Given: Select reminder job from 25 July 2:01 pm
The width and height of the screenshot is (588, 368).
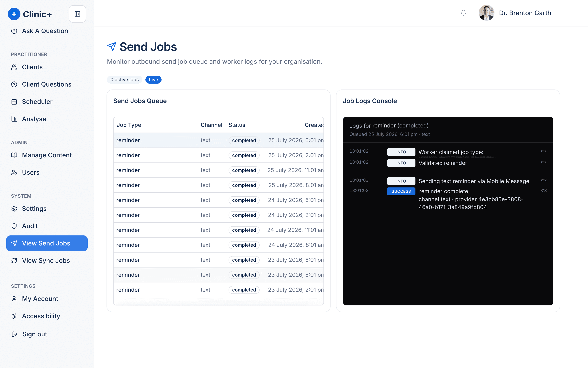Looking at the screenshot, I should pyautogui.click(x=218, y=155).
